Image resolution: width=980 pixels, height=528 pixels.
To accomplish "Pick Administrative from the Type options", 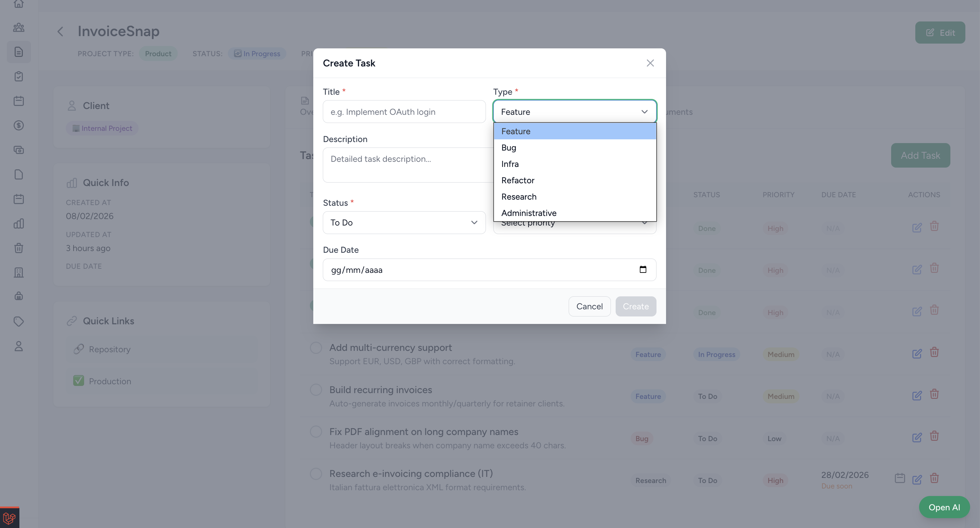I will click(528, 213).
